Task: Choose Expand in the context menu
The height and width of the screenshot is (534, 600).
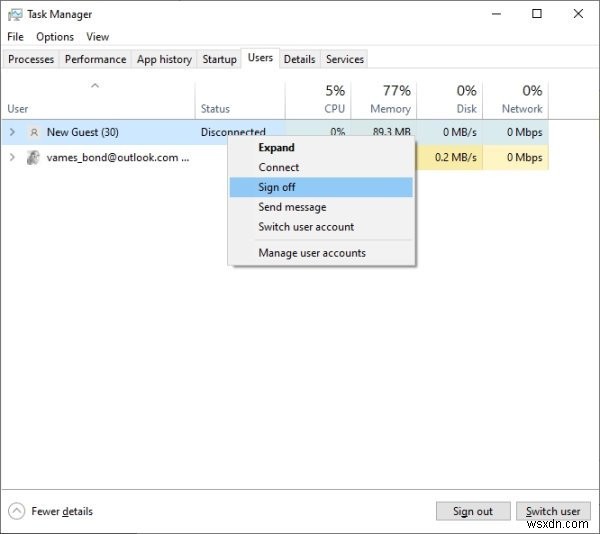Action: (321, 148)
